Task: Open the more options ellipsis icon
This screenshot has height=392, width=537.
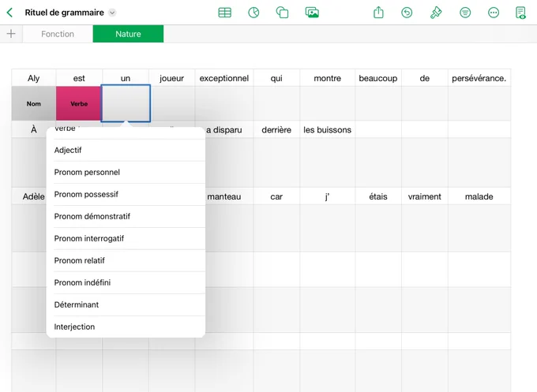Action: [494, 13]
